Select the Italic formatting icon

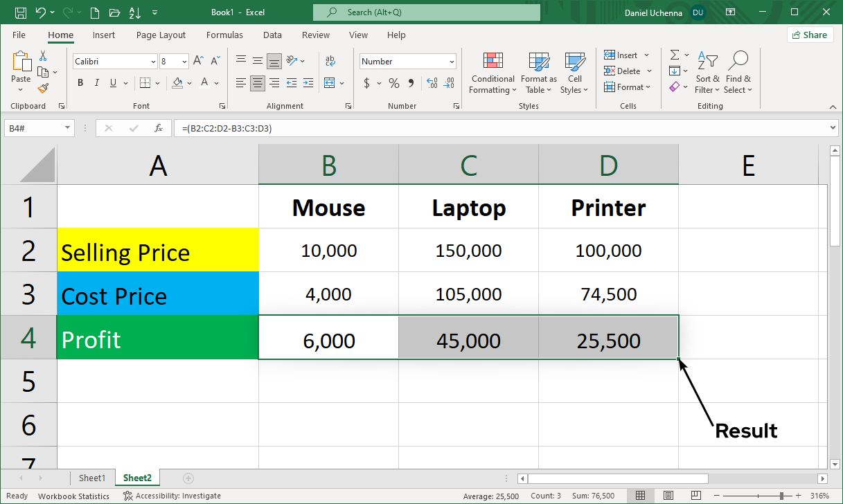point(97,82)
